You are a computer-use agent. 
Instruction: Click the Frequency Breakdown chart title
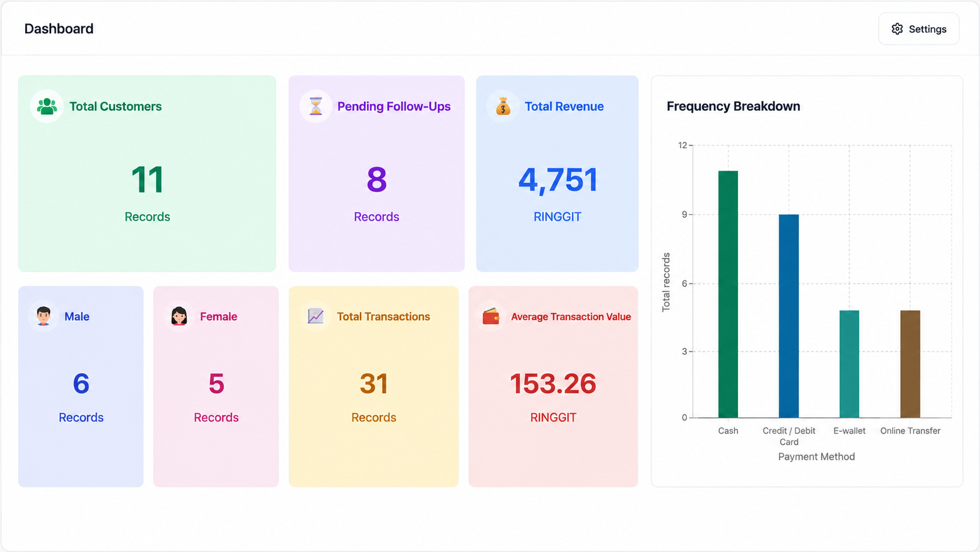click(x=733, y=106)
